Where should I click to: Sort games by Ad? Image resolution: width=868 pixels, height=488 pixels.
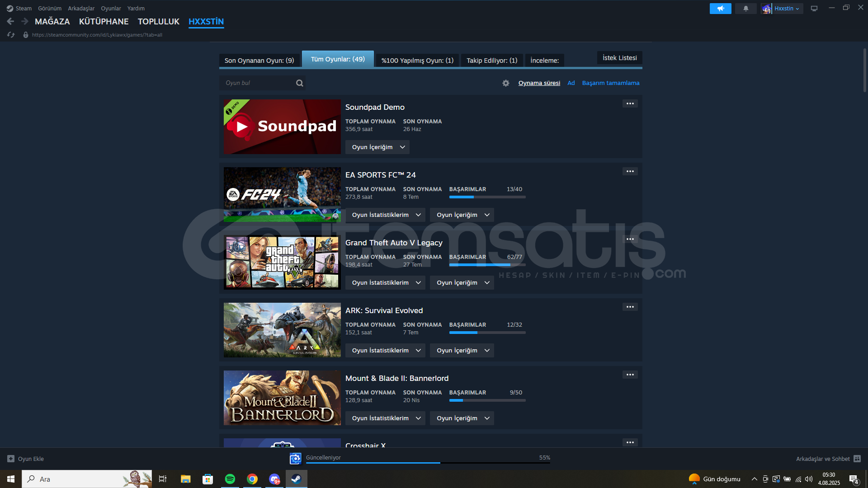[x=571, y=83]
